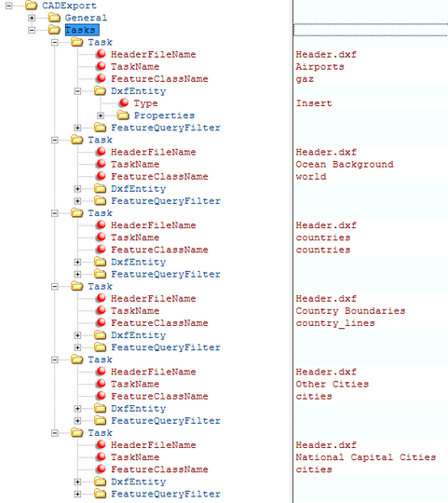Click the General folder icon
This screenshot has height=503, width=448.
pos(54,18)
